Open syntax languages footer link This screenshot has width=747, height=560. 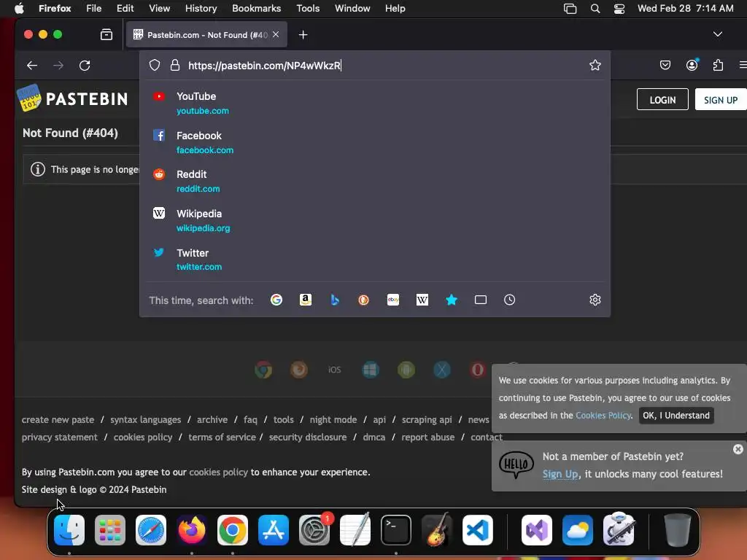pos(145,419)
